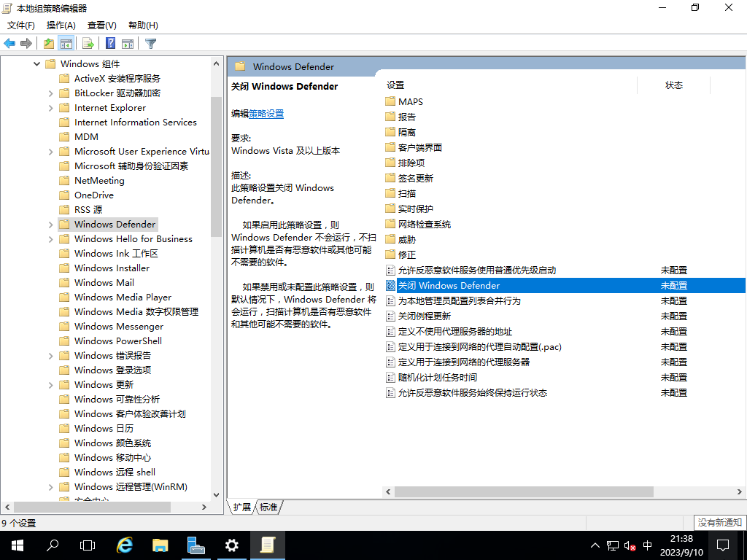The image size is (747, 560).
Task: Open File Explorer from taskbar
Action: click(x=160, y=545)
